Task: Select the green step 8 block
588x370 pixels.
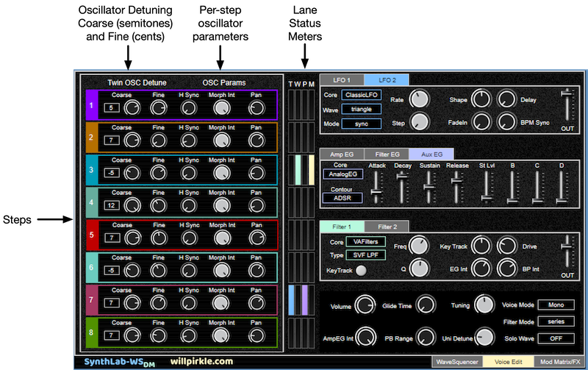Action: [x=91, y=332]
